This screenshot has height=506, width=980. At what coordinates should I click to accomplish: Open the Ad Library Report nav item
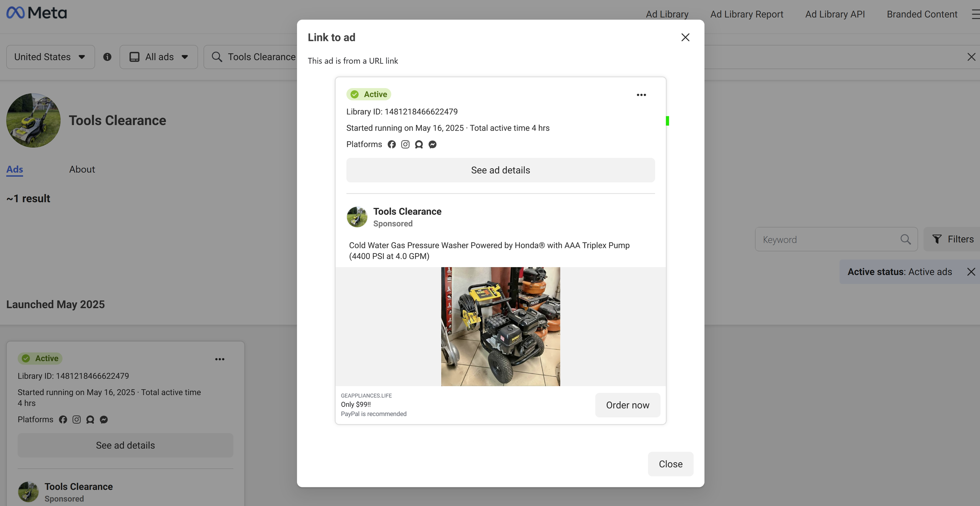[x=746, y=14]
